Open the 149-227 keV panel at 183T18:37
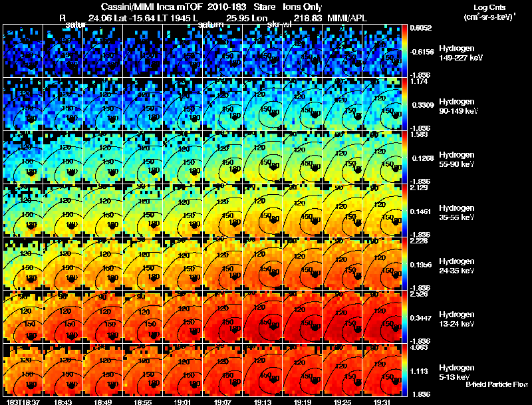Screen dimensions: 532x405 tap(23, 51)
